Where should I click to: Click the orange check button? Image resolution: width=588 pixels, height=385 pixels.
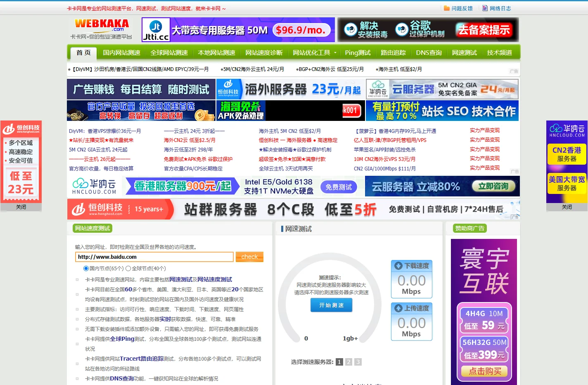249,257
